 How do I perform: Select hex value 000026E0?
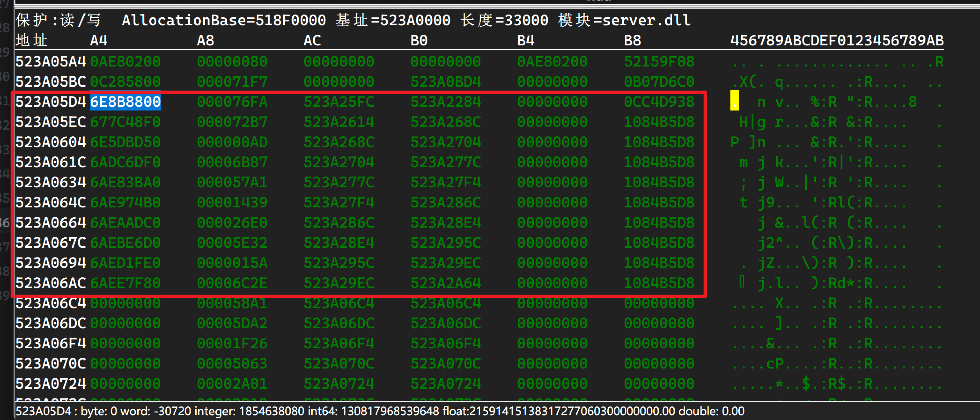coord(232,223)
